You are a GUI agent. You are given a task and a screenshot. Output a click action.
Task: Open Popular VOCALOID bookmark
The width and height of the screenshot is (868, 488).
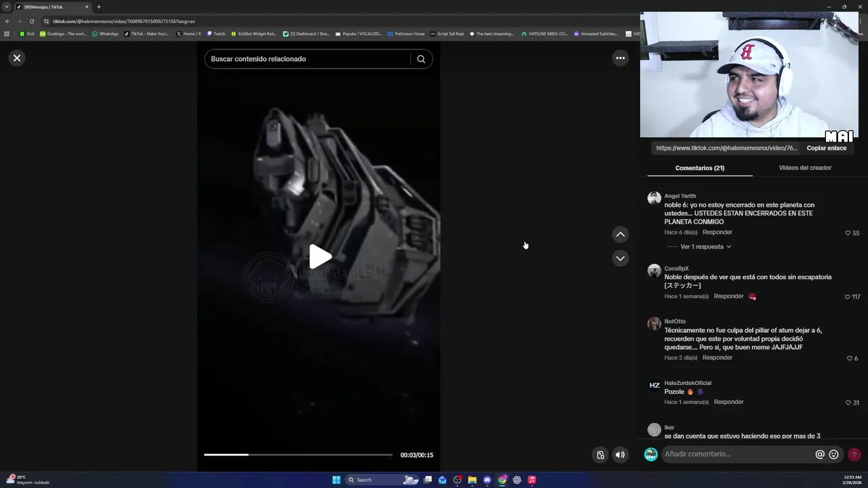click(x=359, y=34)
